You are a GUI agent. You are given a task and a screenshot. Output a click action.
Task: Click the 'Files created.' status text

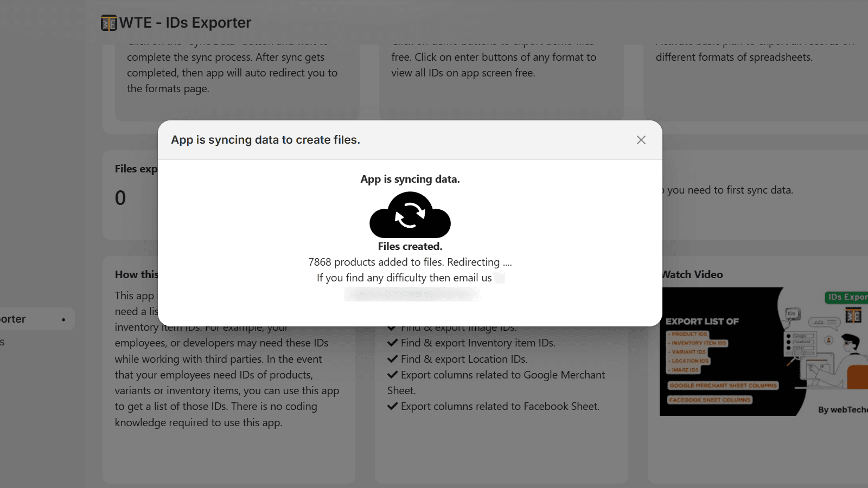point(410,246)
